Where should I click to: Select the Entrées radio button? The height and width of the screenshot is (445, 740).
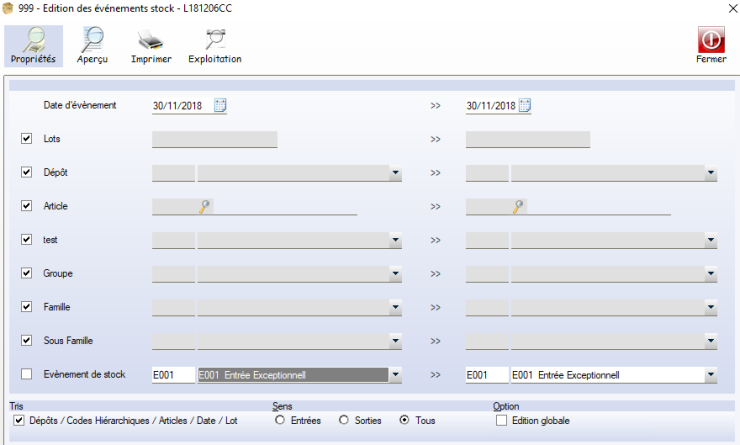pos(281,421)
